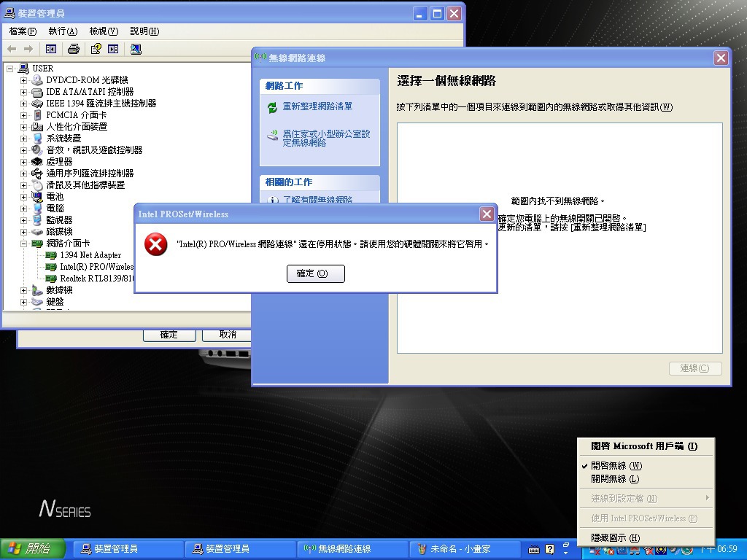Click 為住家或小型辦公室設定無線網路 link
The height and width of the screenshot is (560, 747).
point(326,138)
